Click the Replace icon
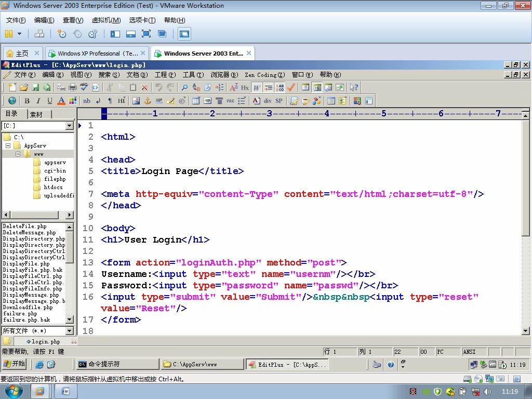 pyautogui.click(x=196, y=87)
